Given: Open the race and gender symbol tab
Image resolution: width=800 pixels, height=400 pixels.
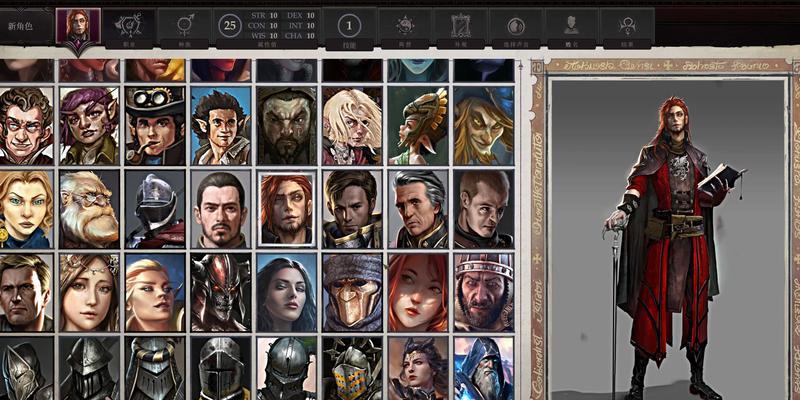Looking at the screenshot, I should click(184, 28).
